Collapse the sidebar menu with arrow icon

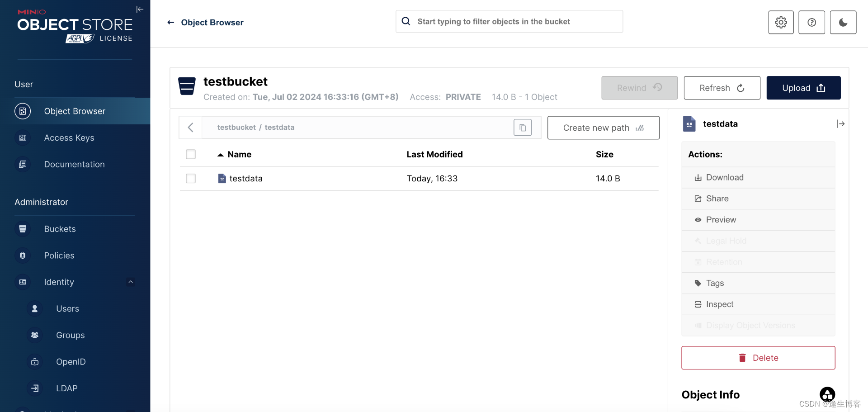(x=140, y=9)
